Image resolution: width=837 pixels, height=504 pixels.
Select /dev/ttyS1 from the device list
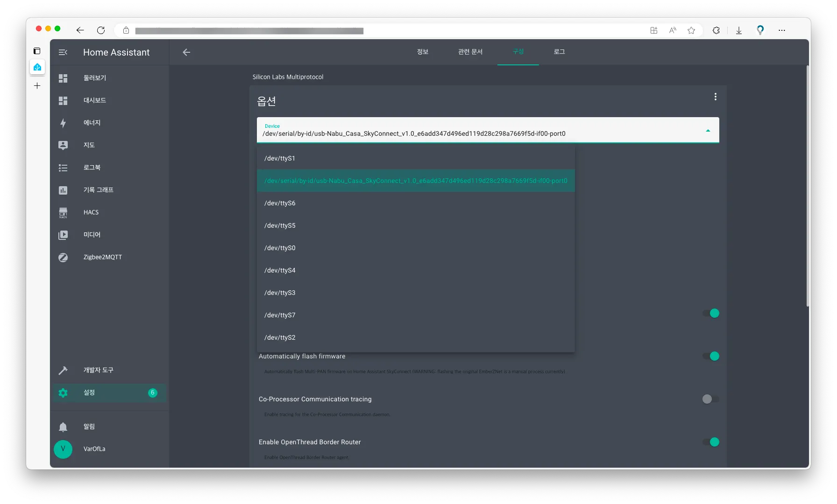pyautogui.click(x=416, y=158)
